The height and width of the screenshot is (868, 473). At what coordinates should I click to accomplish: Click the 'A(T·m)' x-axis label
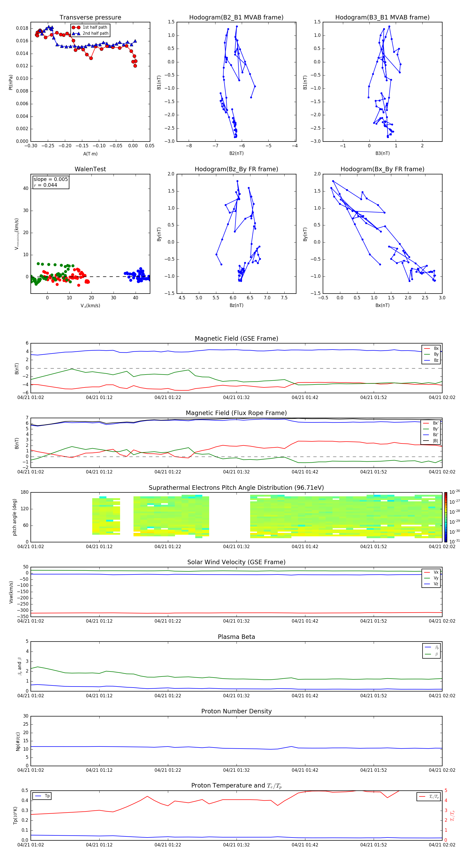pos(90,154)
